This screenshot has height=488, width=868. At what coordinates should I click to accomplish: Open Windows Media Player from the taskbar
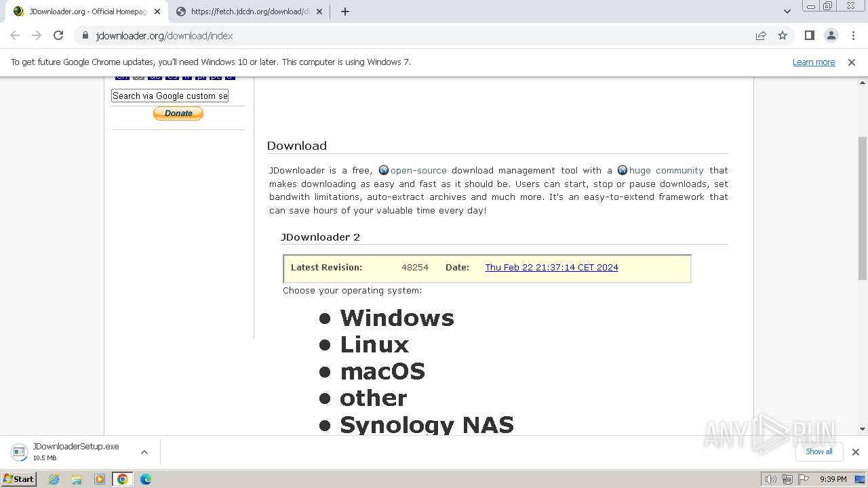coord(100,479)
